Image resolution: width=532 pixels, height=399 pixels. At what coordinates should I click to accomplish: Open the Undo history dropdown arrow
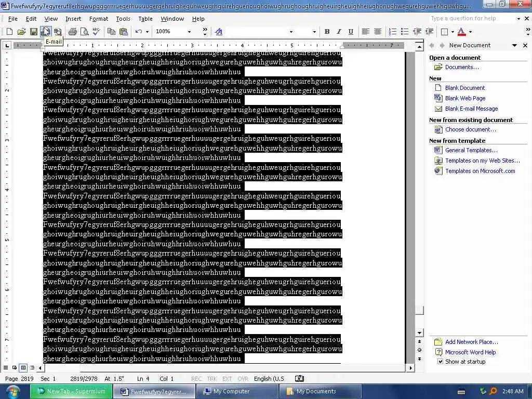coord(147,32)
